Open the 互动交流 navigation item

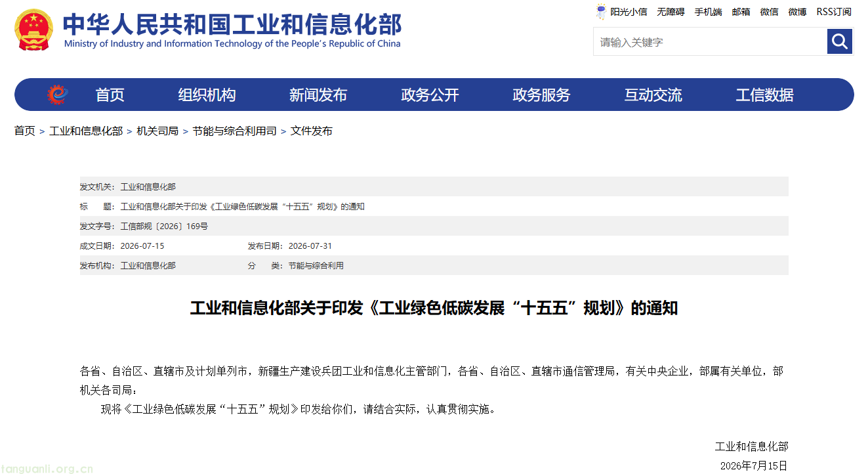(653, 95)
